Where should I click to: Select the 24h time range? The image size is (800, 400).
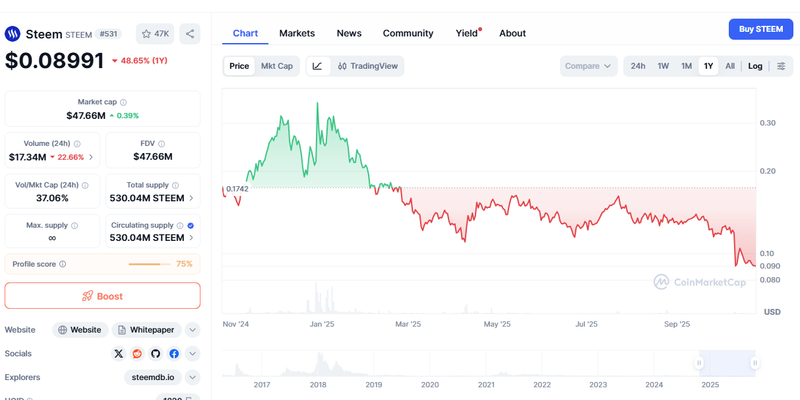638,66
